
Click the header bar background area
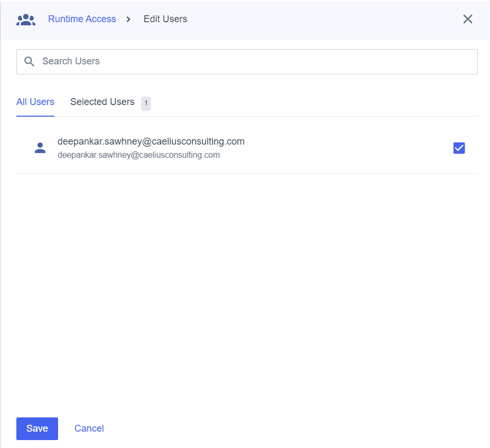point(313,20)
